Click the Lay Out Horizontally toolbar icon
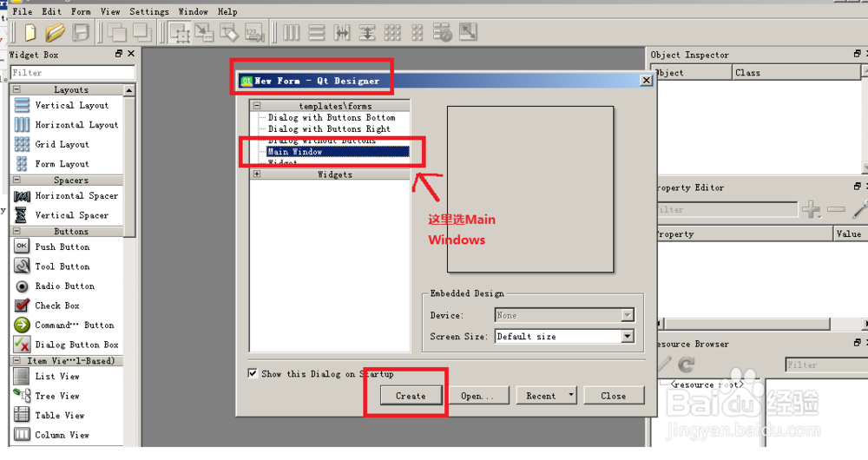Screen dimensions: 868x460 pos(291,33)
